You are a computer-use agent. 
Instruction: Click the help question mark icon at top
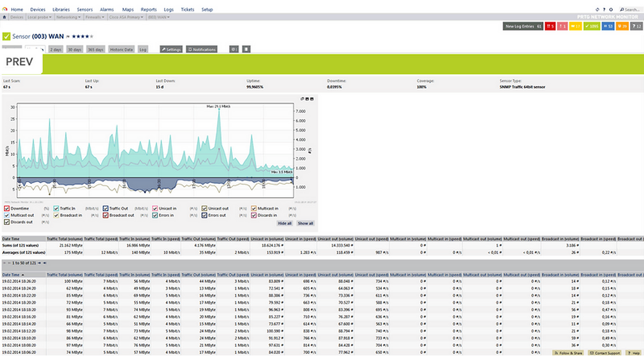coord(605,10)
